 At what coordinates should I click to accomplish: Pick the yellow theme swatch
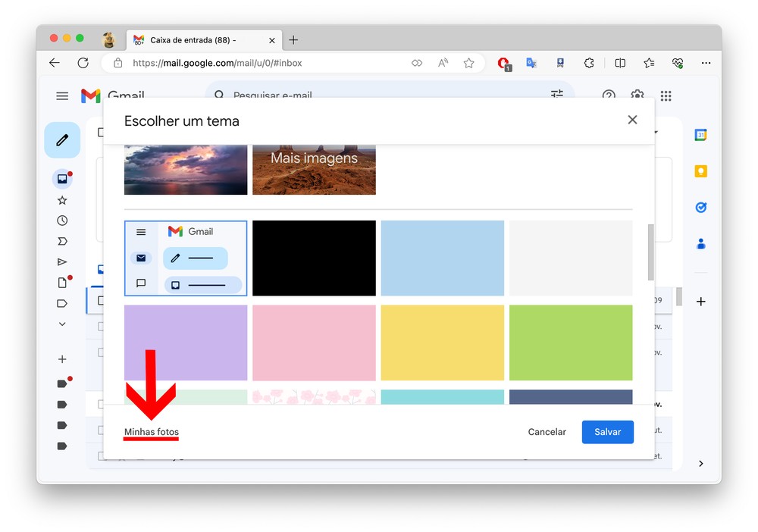[x=442, y=343]
